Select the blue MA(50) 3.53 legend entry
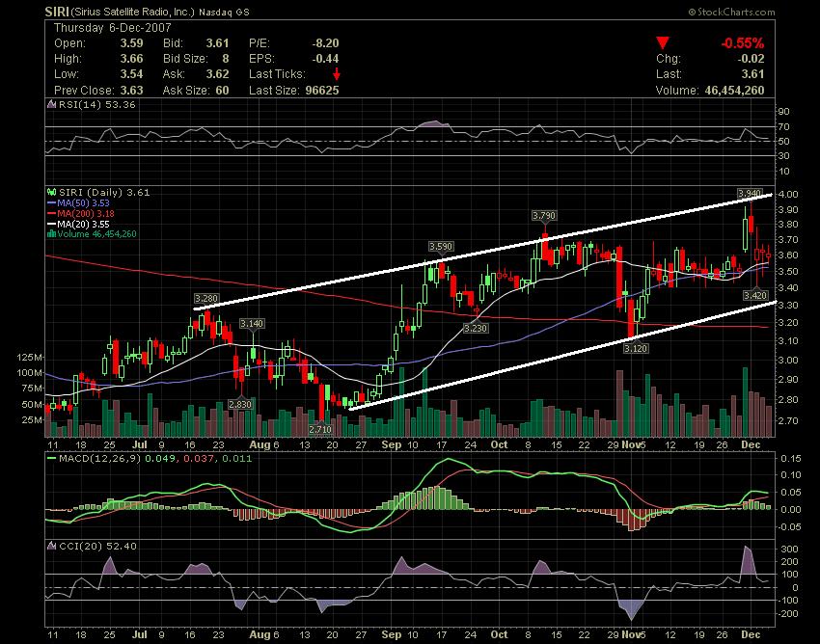820x644 pixels. click(78, 202)
